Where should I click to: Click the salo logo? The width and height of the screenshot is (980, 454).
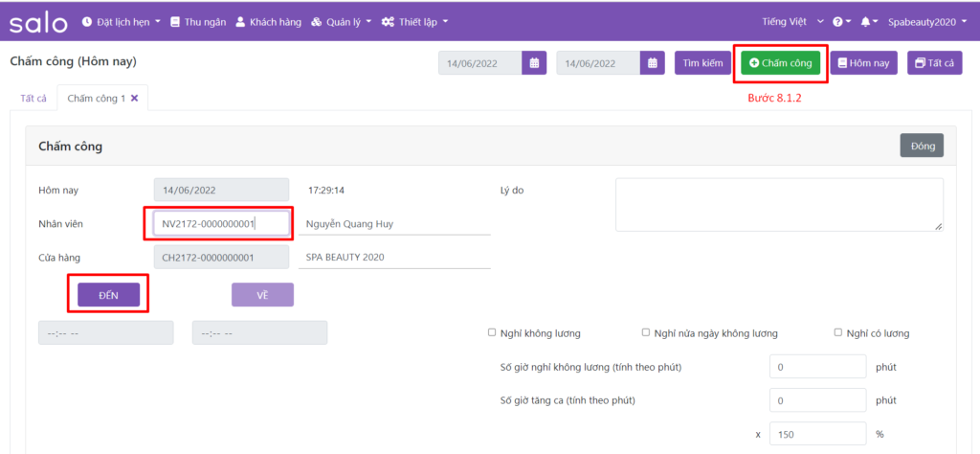[x=39, y=21]
